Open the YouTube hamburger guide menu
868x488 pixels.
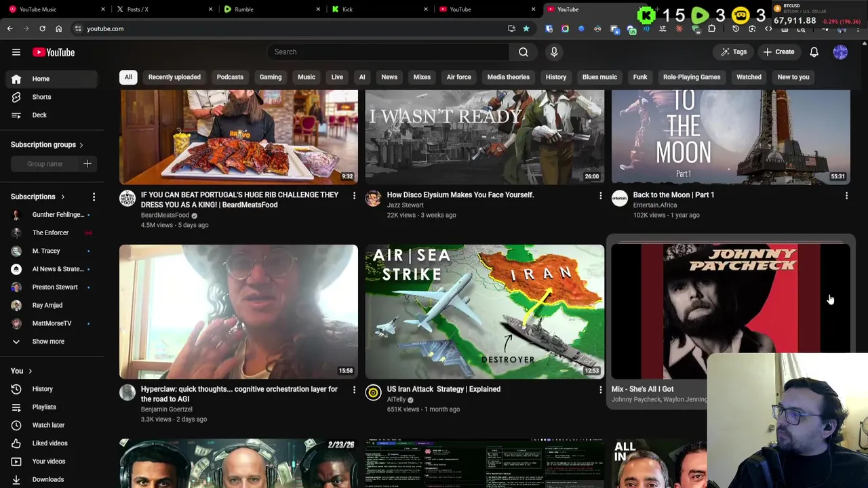16,52
